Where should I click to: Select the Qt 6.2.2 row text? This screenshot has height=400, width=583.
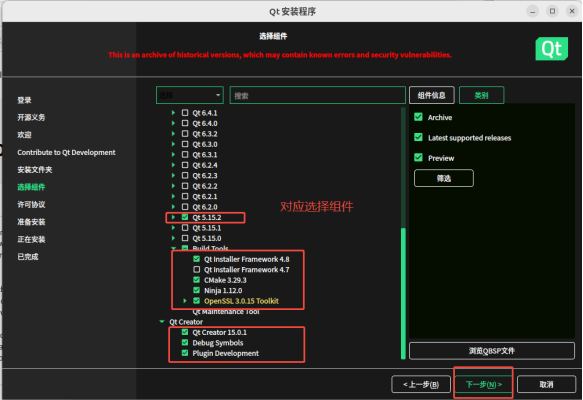point(205,186)
